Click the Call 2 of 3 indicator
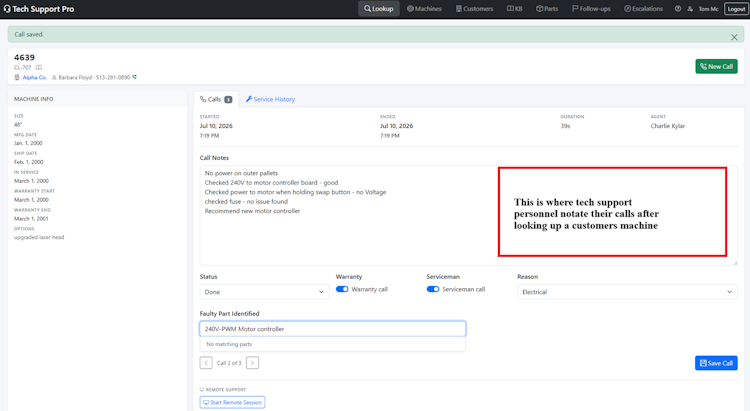 229,363
